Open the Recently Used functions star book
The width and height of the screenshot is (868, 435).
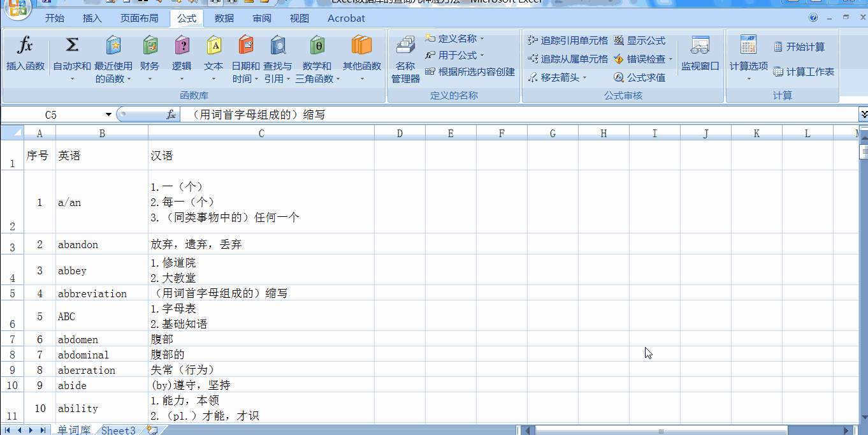click(113, 45)
